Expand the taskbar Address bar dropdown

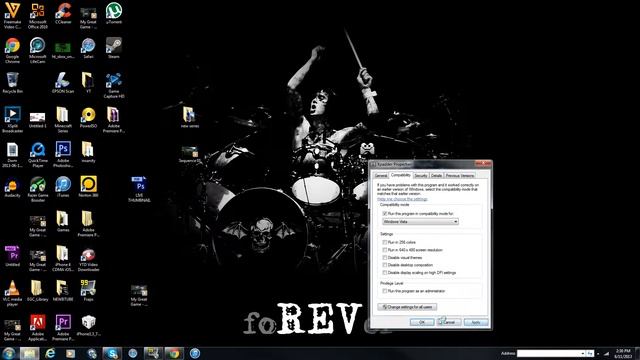click(x=582, y=353)
